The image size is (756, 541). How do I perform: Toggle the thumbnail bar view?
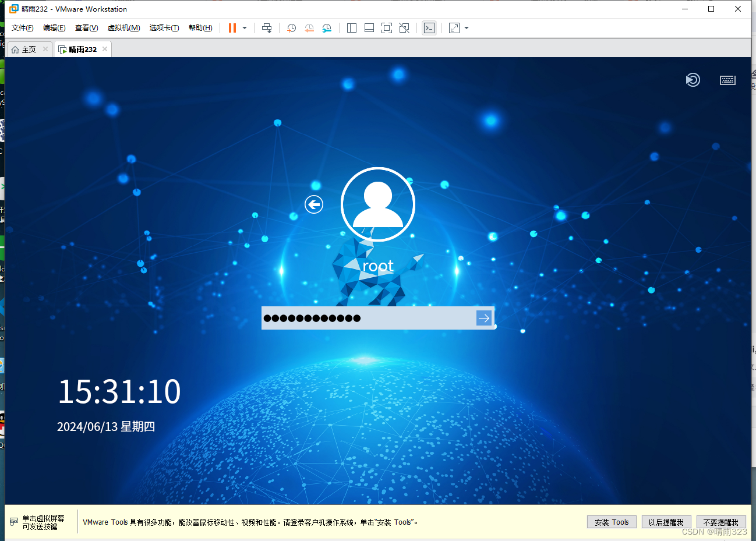click(x=369, y=28)
